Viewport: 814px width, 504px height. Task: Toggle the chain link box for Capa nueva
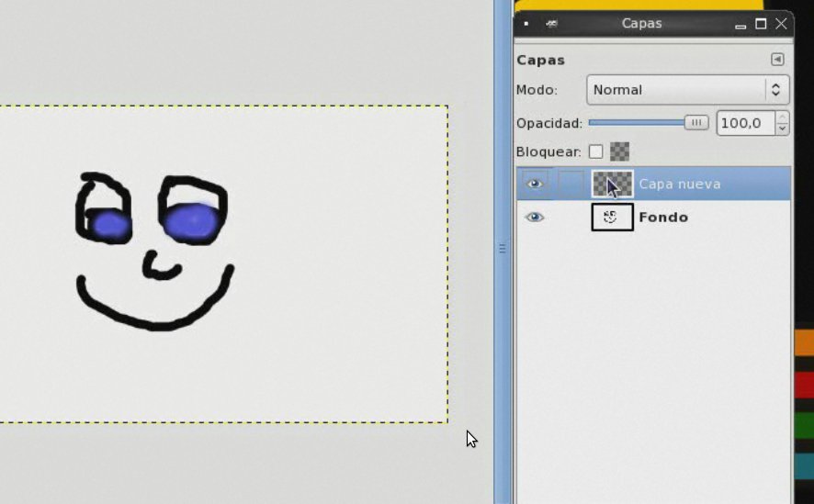pyautogui.click(x=571, y=184)
